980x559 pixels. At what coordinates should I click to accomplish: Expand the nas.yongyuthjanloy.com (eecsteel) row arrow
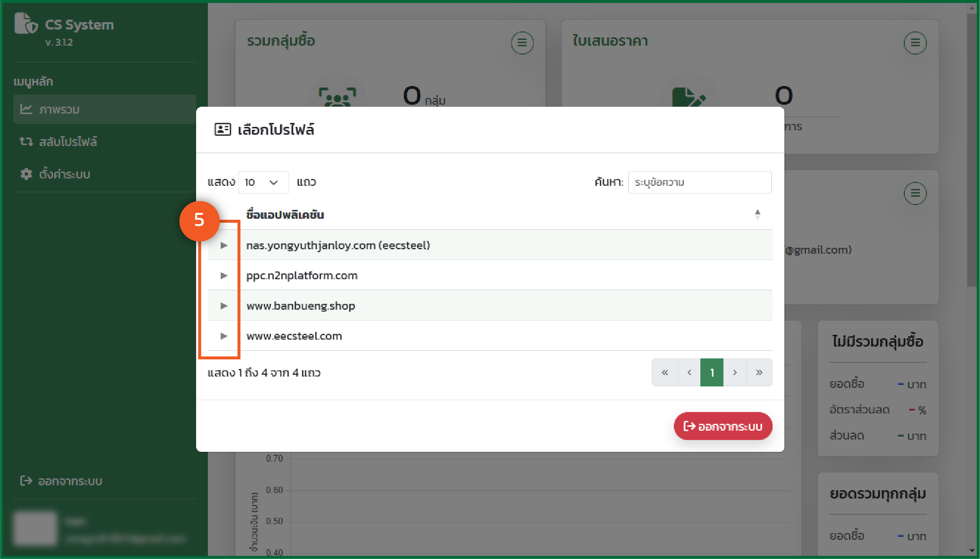[224, 245]
